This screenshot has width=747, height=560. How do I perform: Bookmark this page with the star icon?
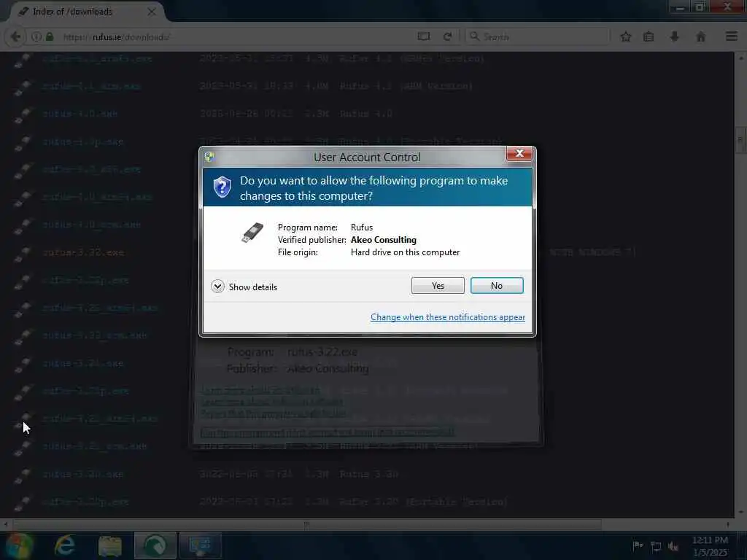625,36
